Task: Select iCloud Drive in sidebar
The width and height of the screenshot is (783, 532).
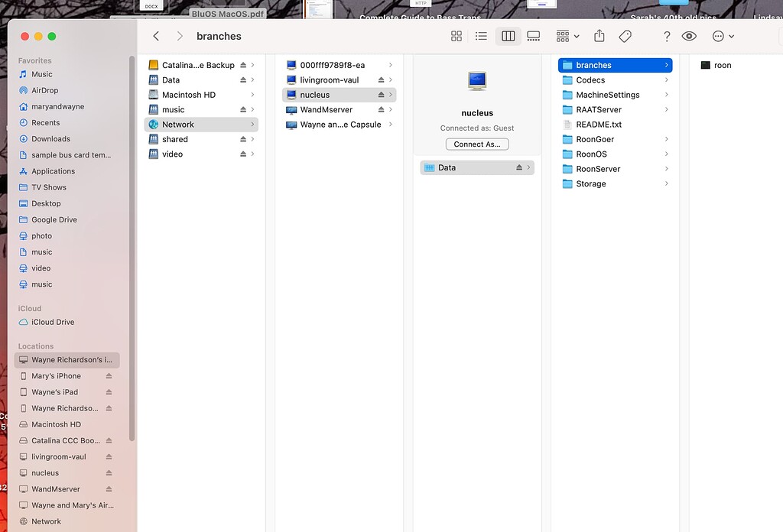Action: point(53,322)
